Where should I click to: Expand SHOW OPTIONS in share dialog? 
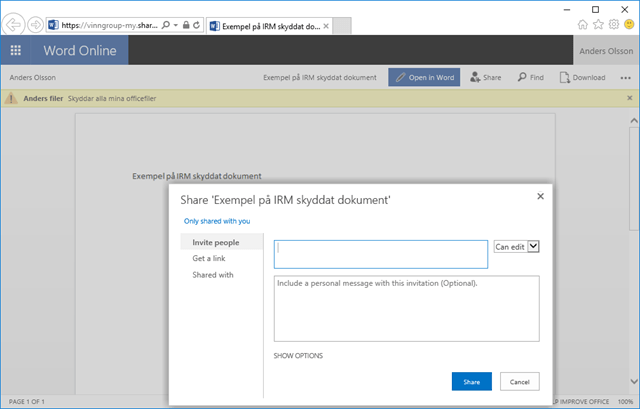click(x=298, y=355)
